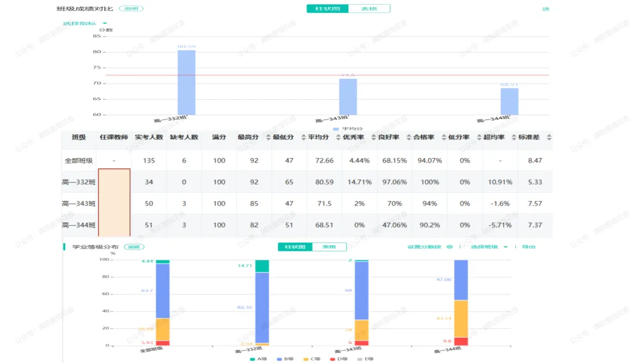Click the sort icon on 平均分 column
644x363 pixels.
point(336,138)
